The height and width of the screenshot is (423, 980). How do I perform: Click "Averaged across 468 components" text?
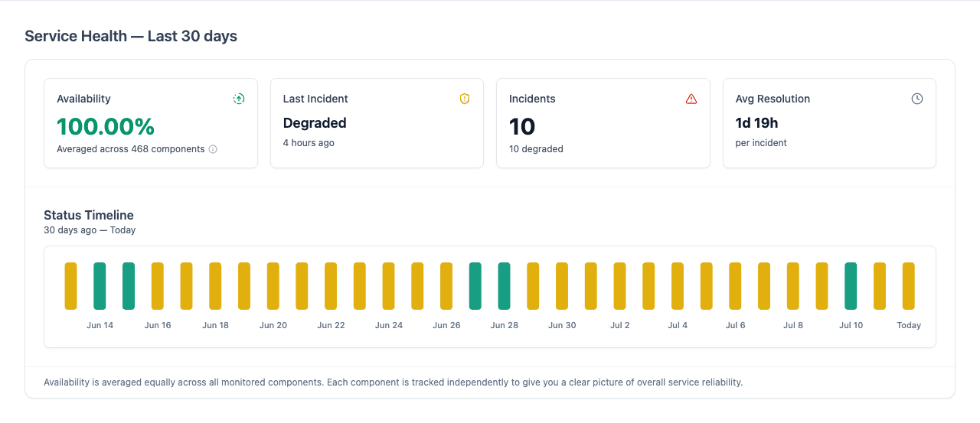point(131,149)
